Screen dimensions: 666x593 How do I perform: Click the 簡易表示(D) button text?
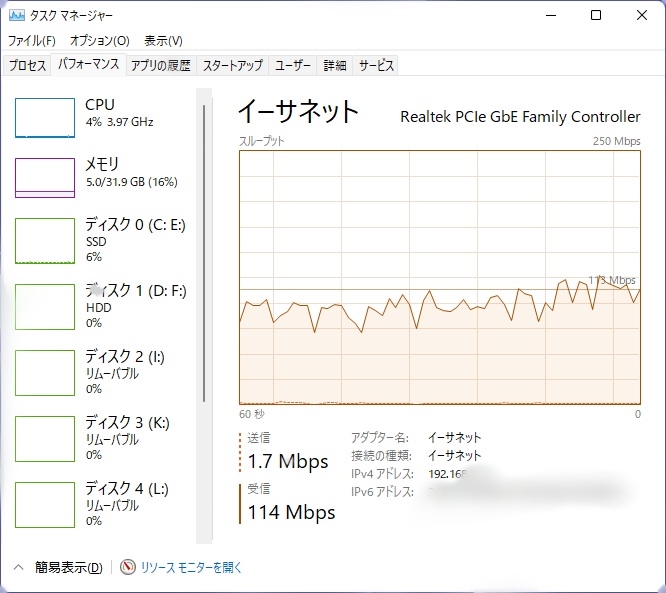(x=68, y=567)
